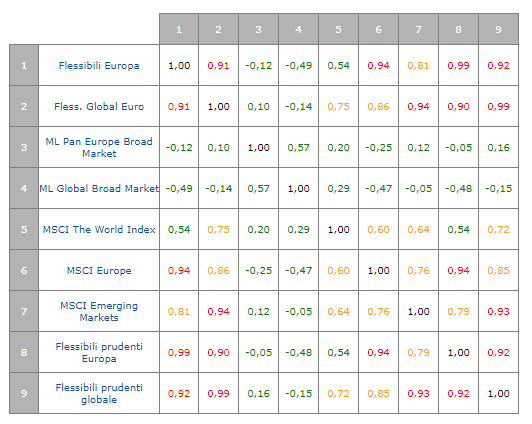Screen dimensions: 532x424
Task: Click -0,48 in ML Global Broad Market row
Action: [x=458, y=188]
